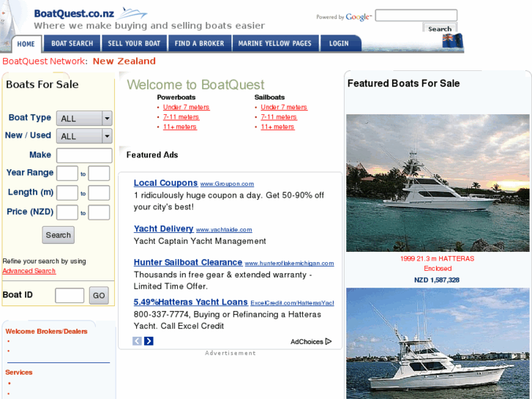Open Powerboats 7-11 meters link
This screenshot has width=532, height=399.
tap(181, 117)
